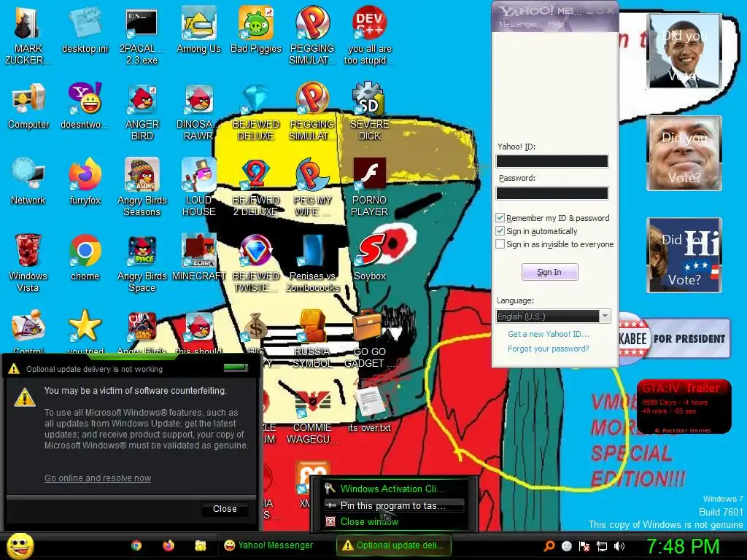Open Messenger menu in Yahoo window
The width and height of the screenshot is (747, 560).
click(517, 24)
